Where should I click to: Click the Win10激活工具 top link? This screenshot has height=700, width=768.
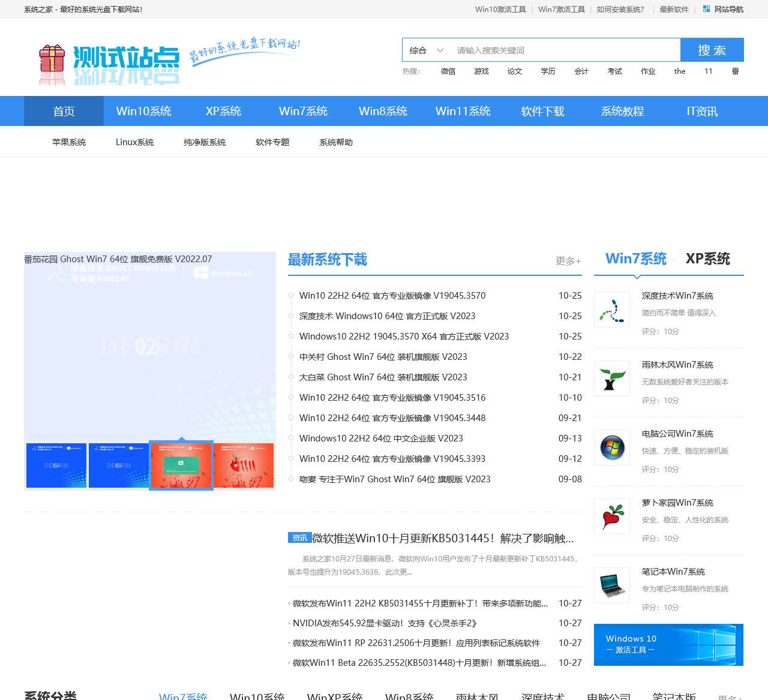click(500, 9)
